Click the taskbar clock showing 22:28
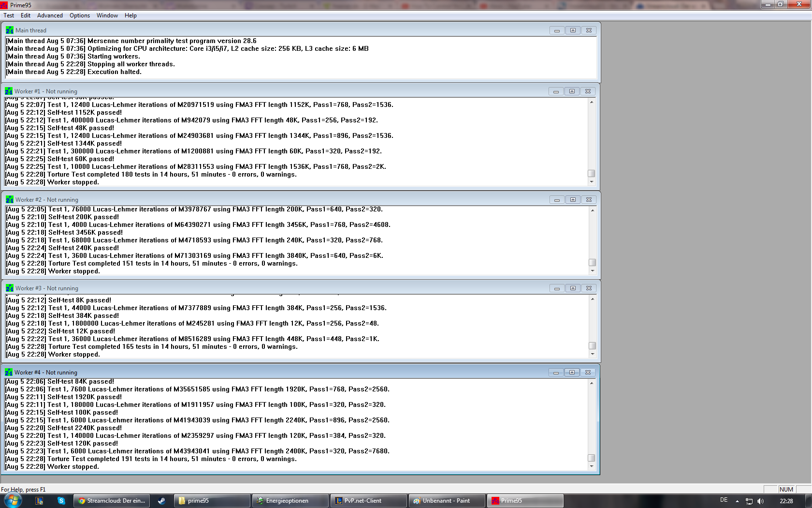The image size is (812, 508). pos(786,501)
